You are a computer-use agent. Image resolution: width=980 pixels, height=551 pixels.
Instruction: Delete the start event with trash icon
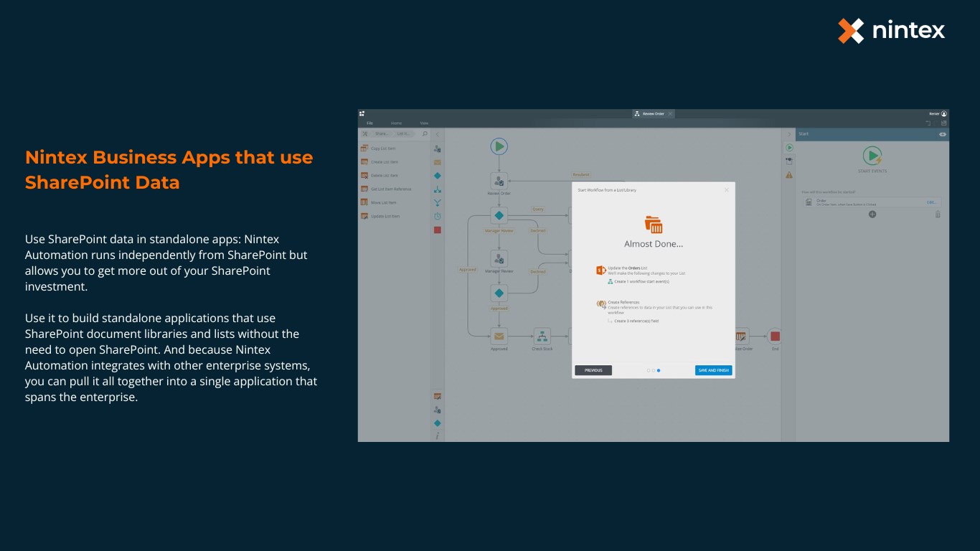click(x=938, y=215)
